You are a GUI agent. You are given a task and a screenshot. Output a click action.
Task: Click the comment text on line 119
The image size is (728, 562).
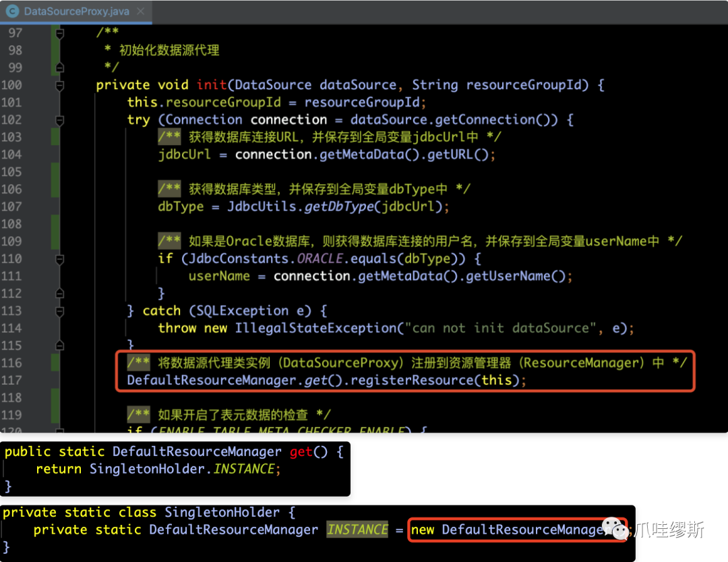(x=229, y=415)
